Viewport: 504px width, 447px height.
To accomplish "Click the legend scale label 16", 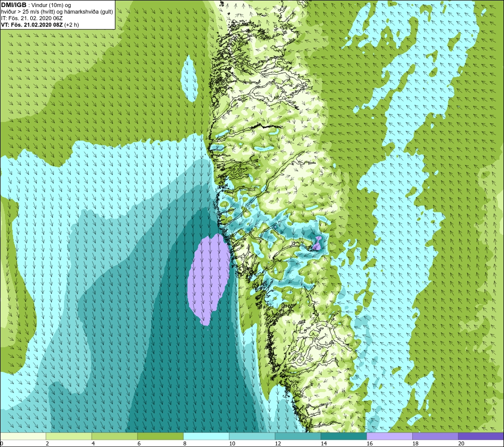I will pos(369,443).
